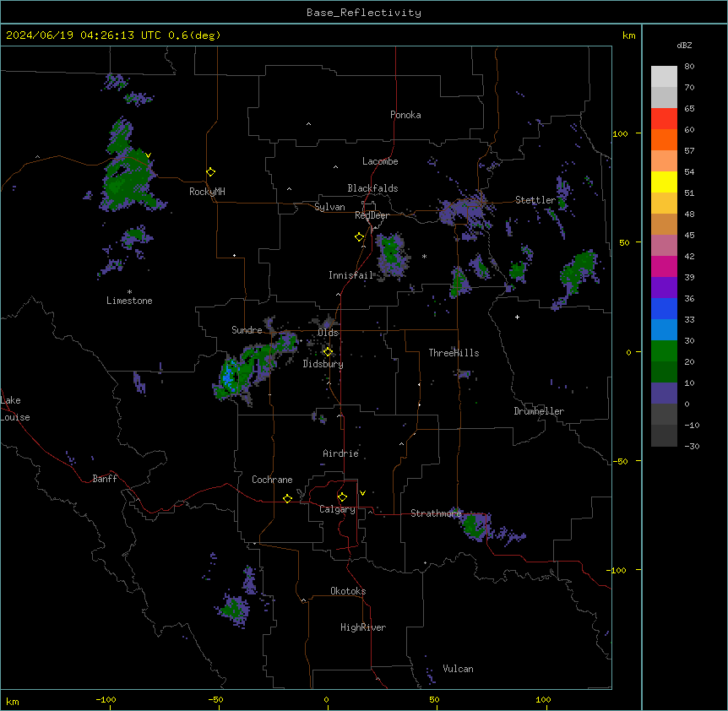Select the Olds label

(x=328, y=333)
